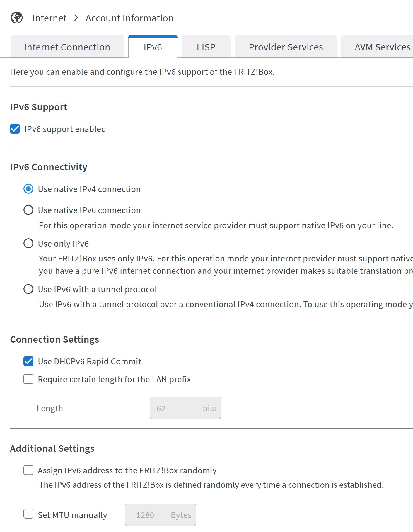Switch to the Internet Connection tab
This screenshot has height=532, width=413.
click(x=67, y=47)
